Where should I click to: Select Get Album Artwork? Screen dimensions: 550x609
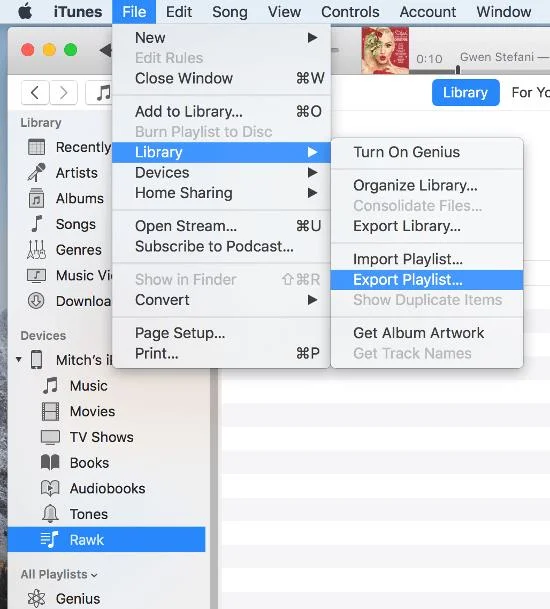[427, 333]
